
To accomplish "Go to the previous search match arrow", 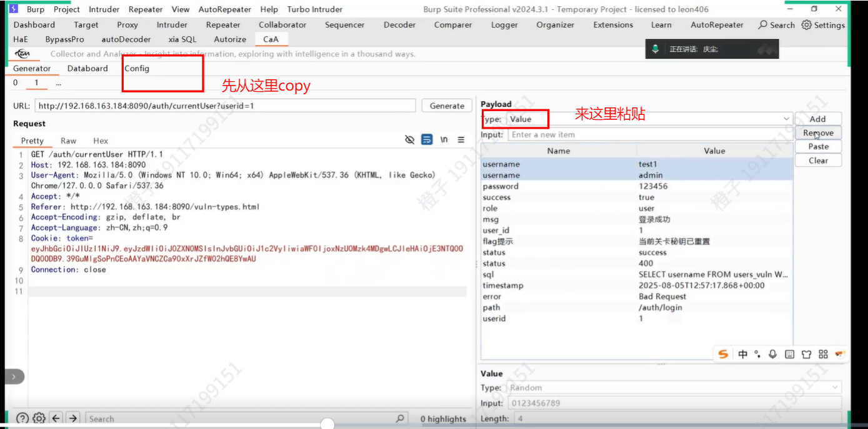I will 56,418.
